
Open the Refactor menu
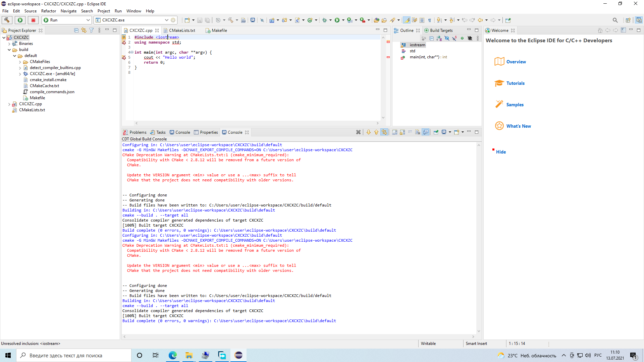tap(49, 11)
